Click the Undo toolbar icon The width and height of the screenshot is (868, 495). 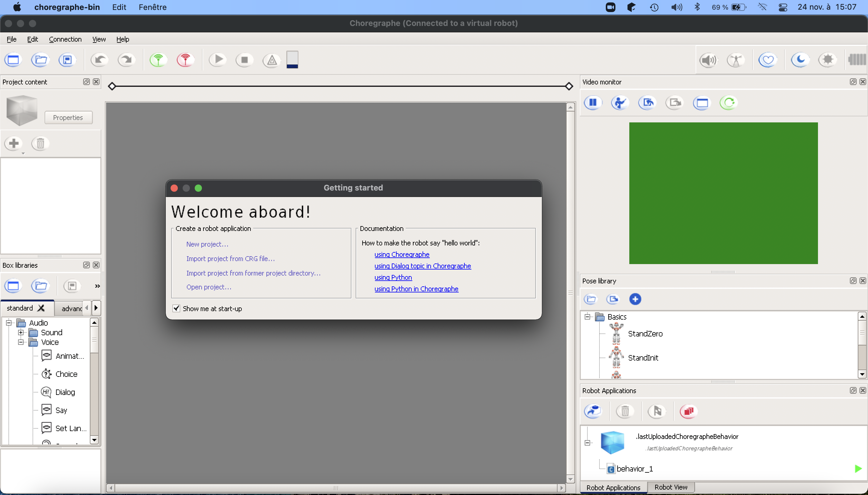(x=99, y=60)
